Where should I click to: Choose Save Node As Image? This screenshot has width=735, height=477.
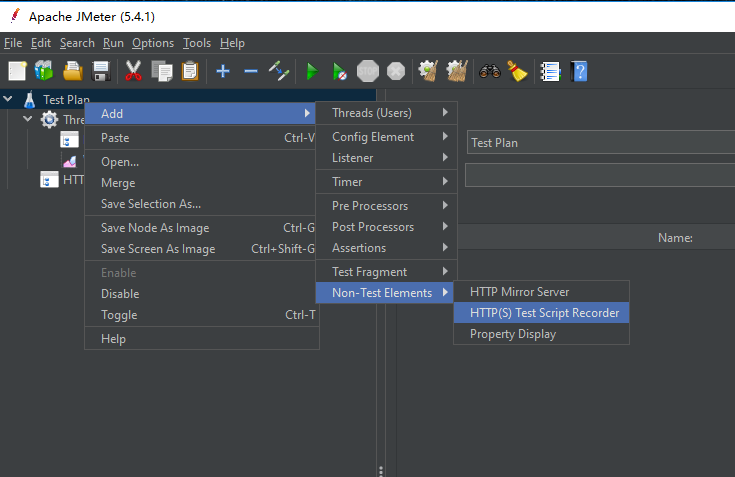[201, 228]
